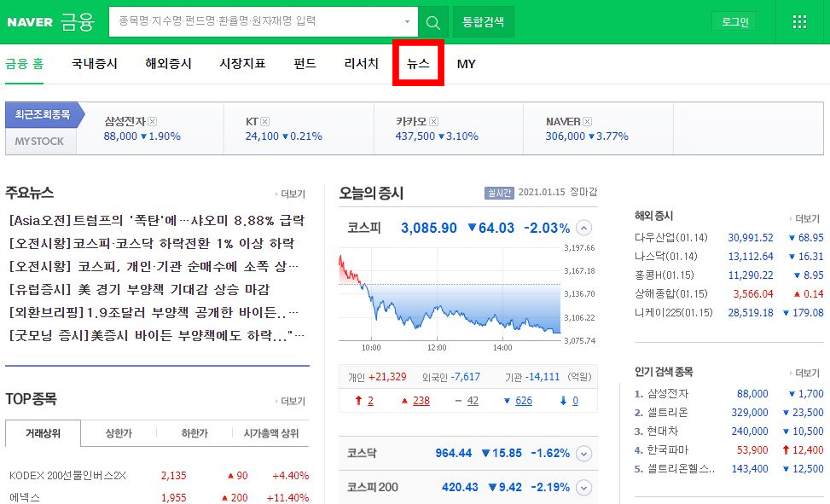This screenshot has height=504, width=830.
Task: Expand the 코스닥 chart section
Action: tap(583, 454)
